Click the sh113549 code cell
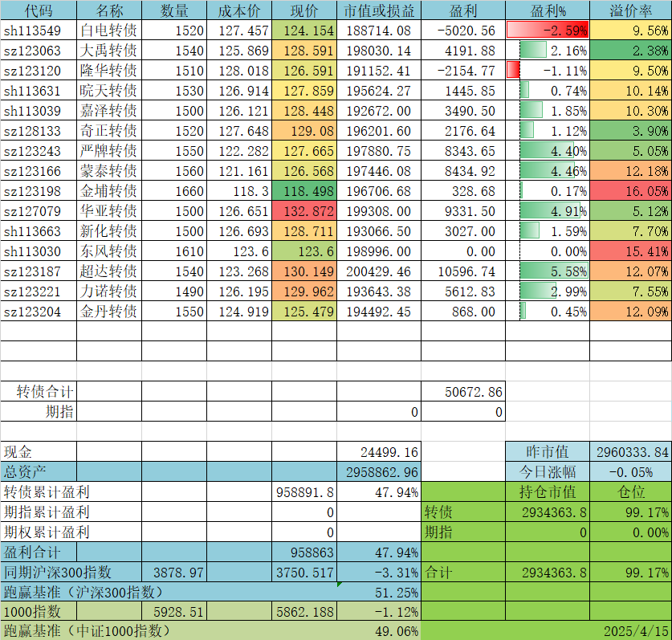 39,31
